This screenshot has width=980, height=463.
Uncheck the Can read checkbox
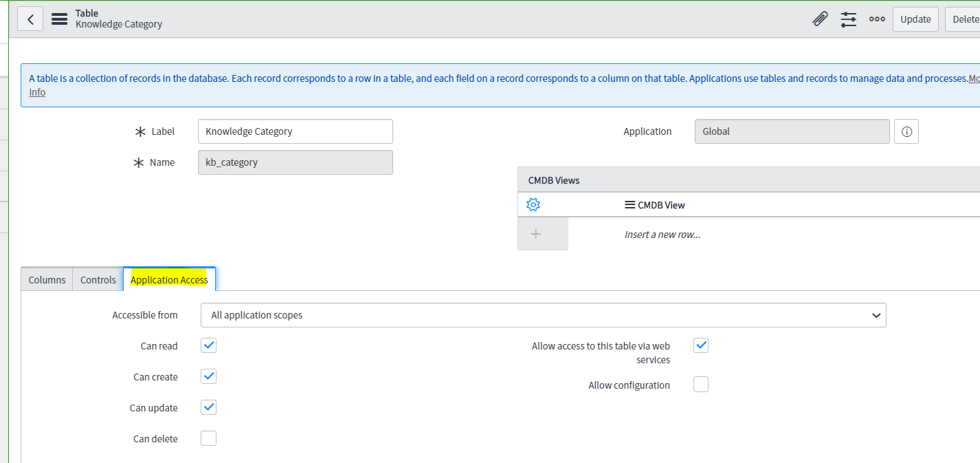[x=208, y=345]
